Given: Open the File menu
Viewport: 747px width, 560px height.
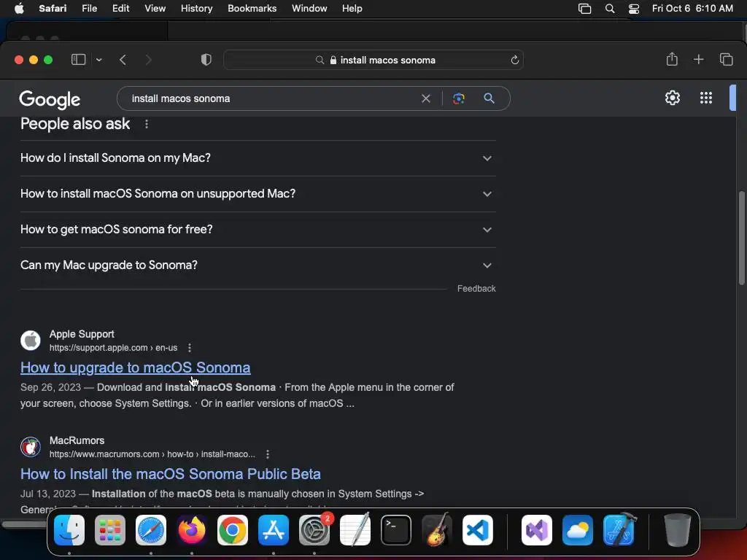Looking at the screenshot, I should point(89,9).
